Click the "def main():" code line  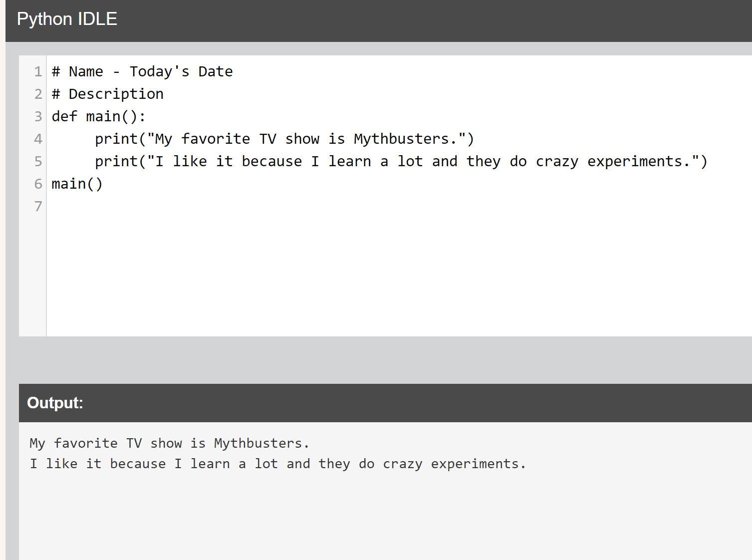(99, 117)
